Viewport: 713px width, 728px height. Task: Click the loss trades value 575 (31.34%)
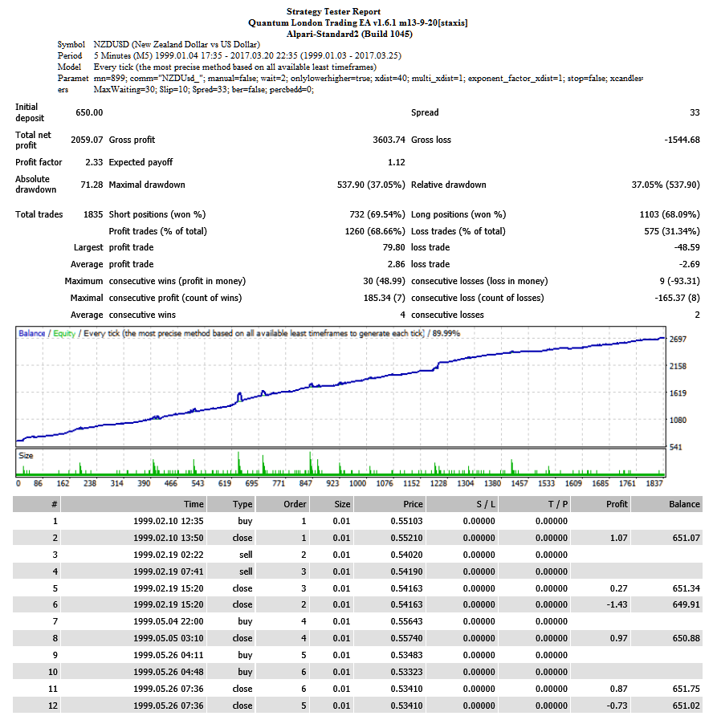672,231
